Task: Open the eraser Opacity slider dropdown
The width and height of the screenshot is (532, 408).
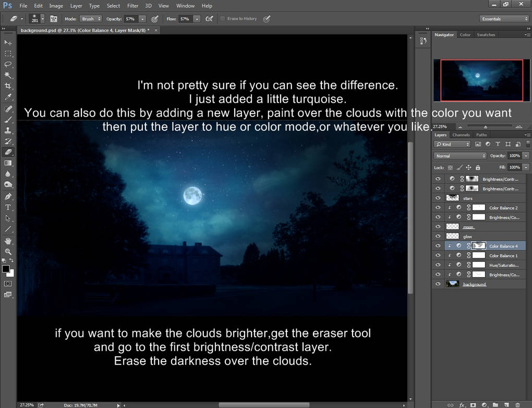Action: [x=142, y=19]
